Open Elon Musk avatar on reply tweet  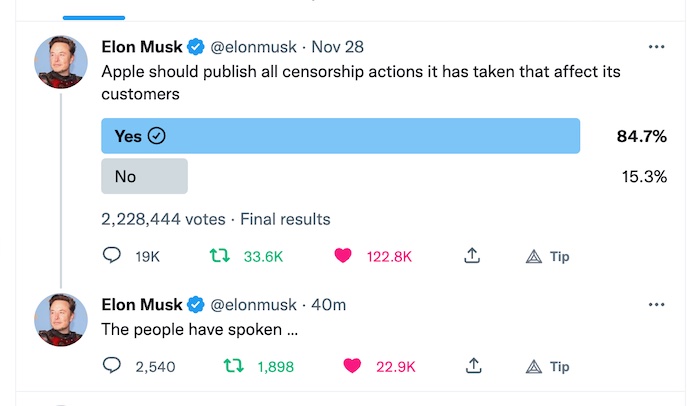click(61, 319)
